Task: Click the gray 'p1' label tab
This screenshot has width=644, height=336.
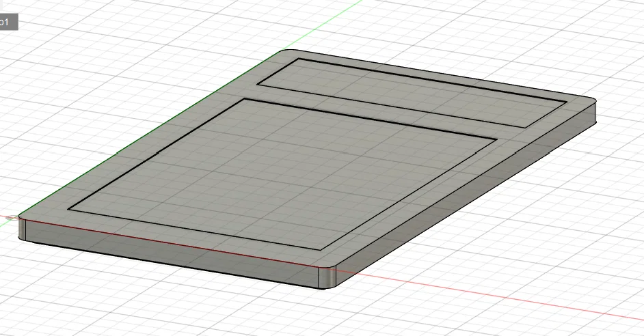Action: point(8,22)
